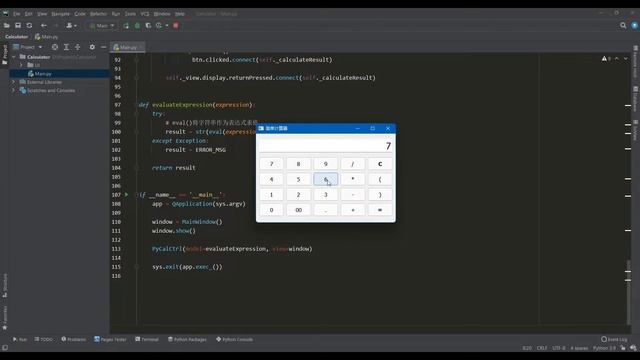Click the Select Opened File target icon
This screenshot has width=640, height=360.
point(55,47)
